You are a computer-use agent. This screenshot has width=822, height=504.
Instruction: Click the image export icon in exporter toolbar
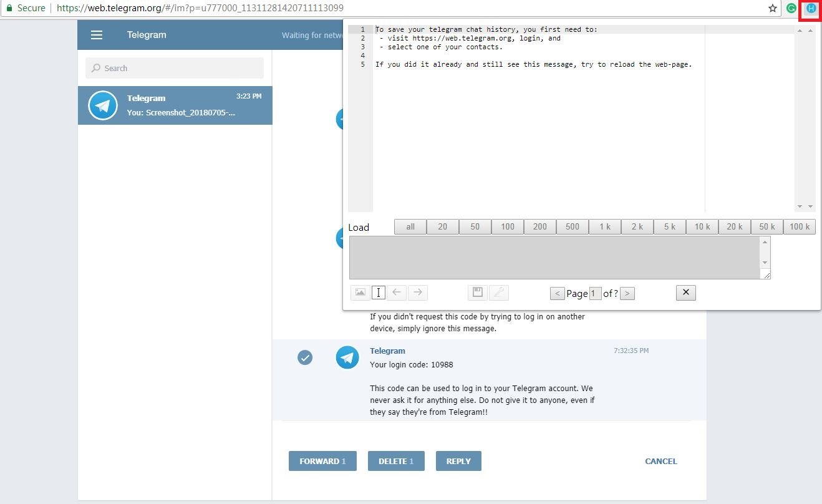pyautogui.click(x=360, y=293)
